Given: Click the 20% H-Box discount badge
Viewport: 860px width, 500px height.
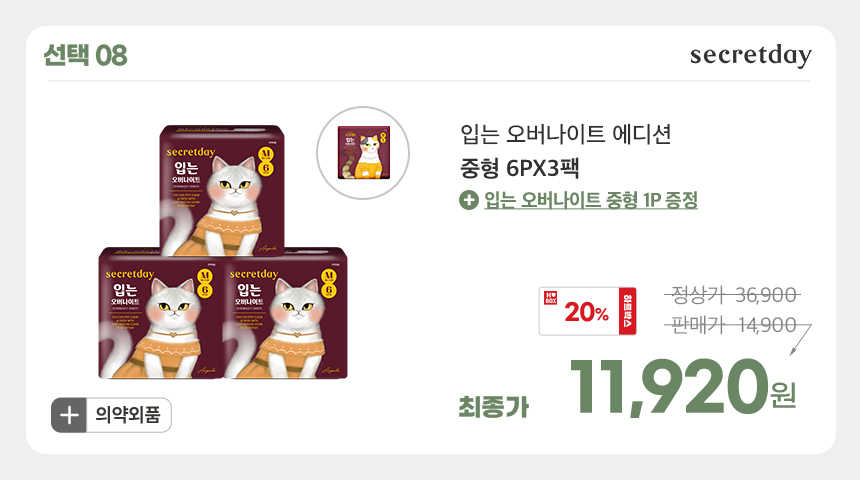Looking at the screenshot, I should tap(587, 311).
